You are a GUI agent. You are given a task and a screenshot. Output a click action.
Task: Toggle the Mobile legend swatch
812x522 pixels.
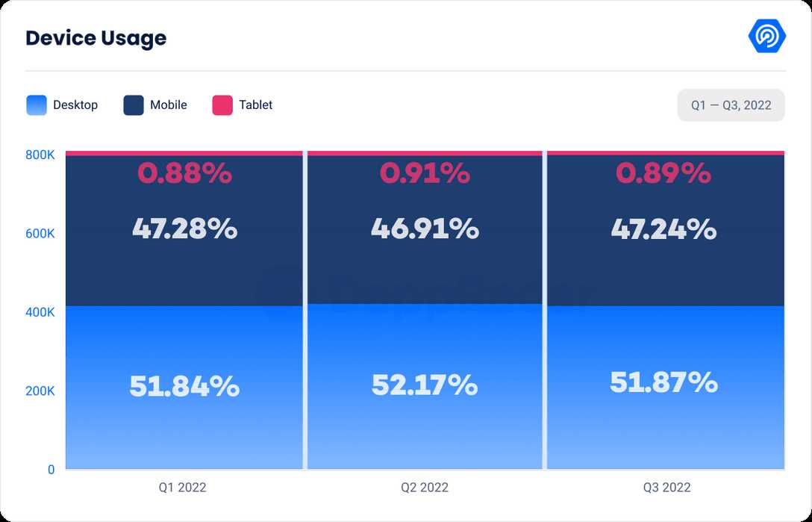[134, 105]
